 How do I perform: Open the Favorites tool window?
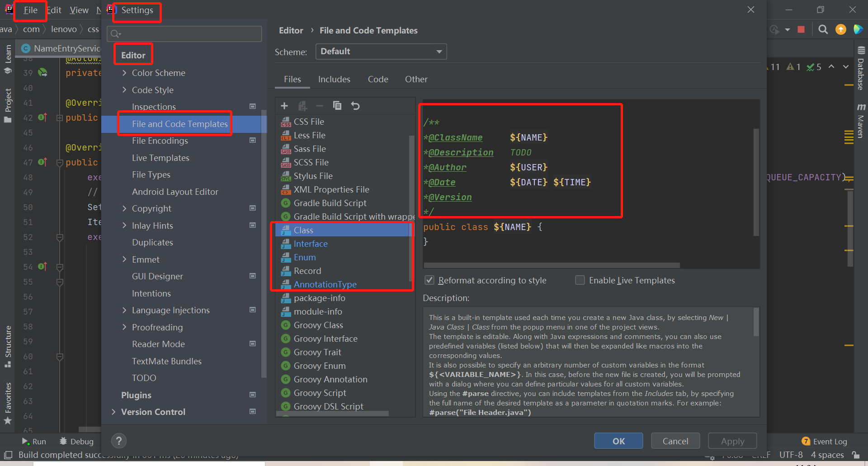(8, 404)
